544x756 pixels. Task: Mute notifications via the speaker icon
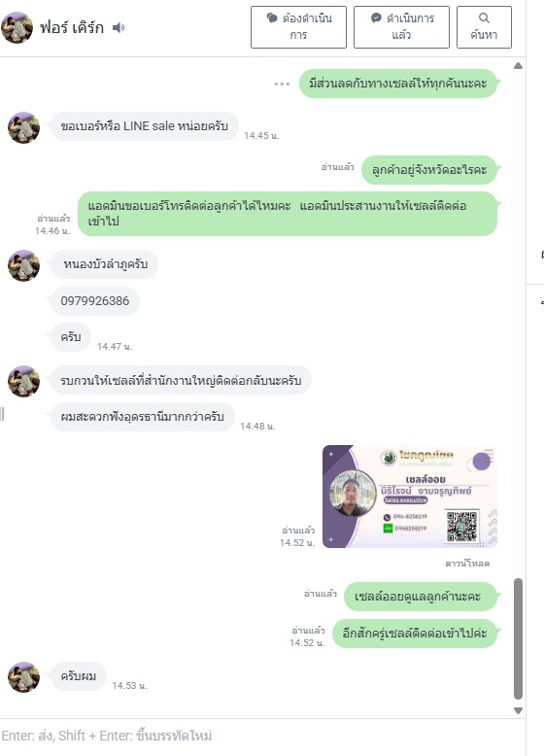pos(119,28)
